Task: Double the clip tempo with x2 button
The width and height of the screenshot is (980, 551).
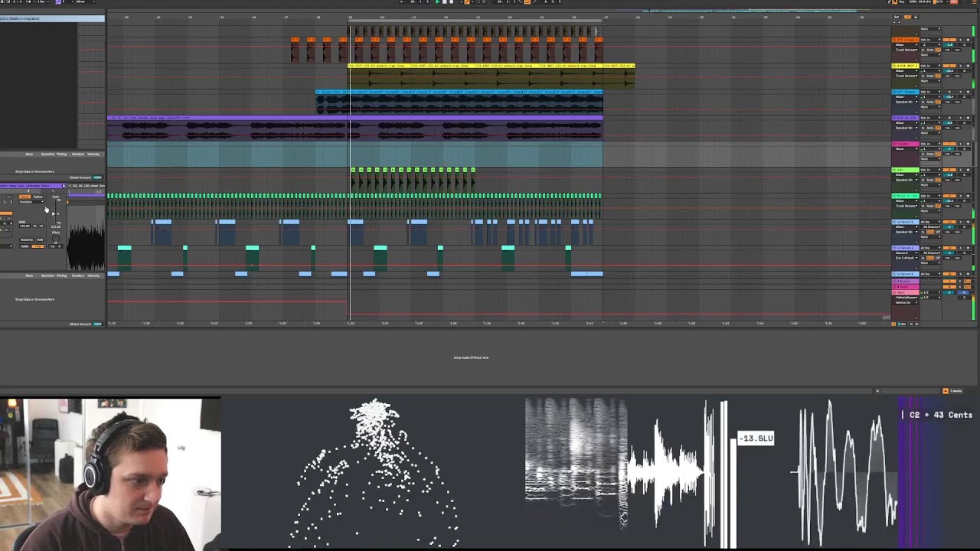Action: tap(41, 226)
